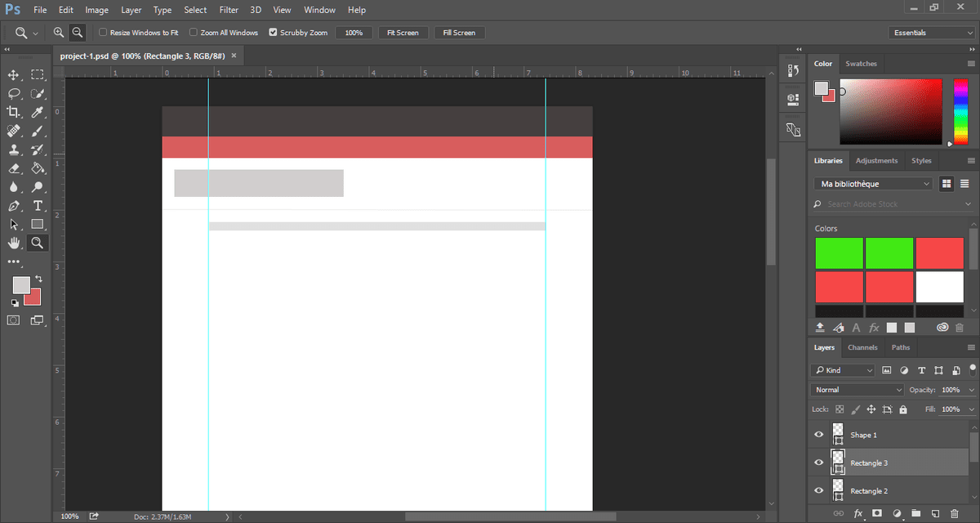Open the Ma bibliothèque library dropdown

tap(873, 184)
